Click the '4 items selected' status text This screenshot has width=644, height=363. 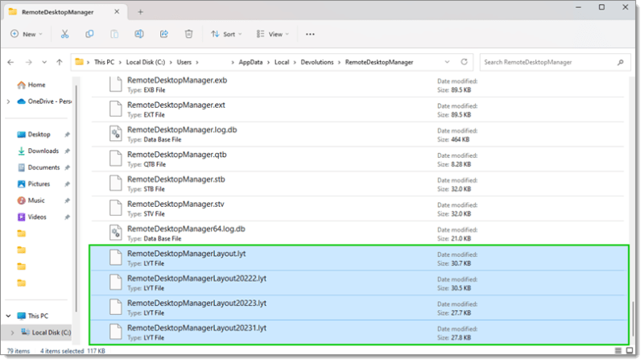tap(62, 351)
